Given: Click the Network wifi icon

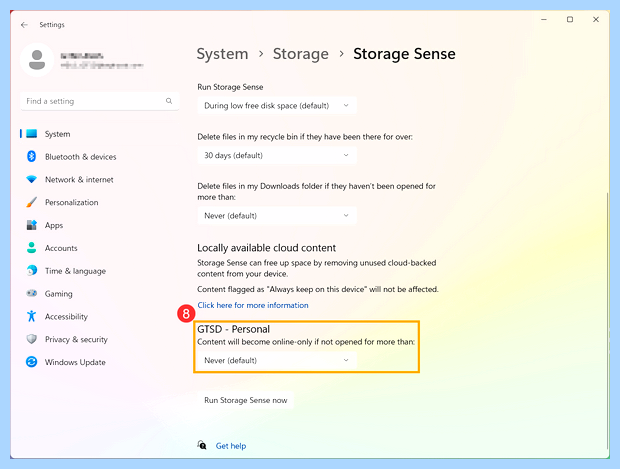Looking at the screenshot, I should [x=32, y=179].
